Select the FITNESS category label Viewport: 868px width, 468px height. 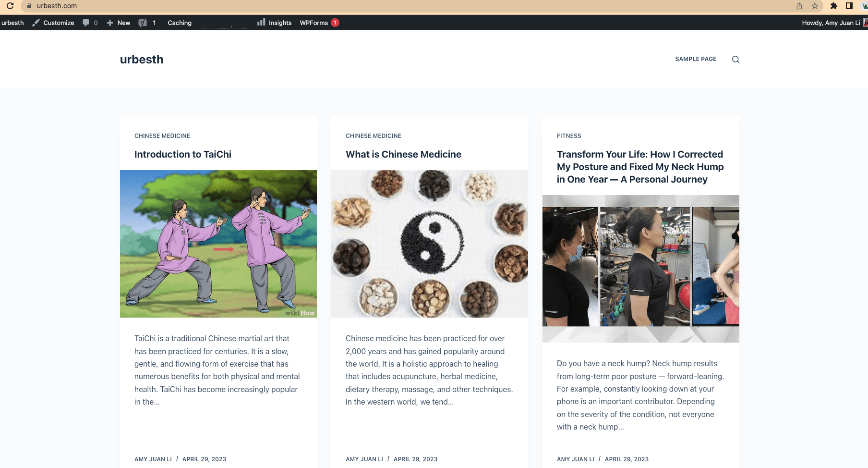tap(569, 136)
